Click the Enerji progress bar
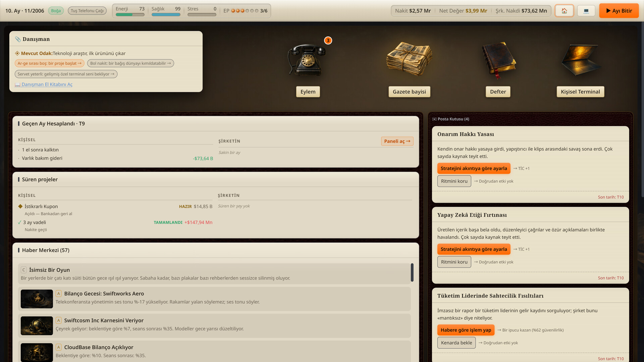Image resolution: width=644 pixels, height=362 pixels. (130, 15)
